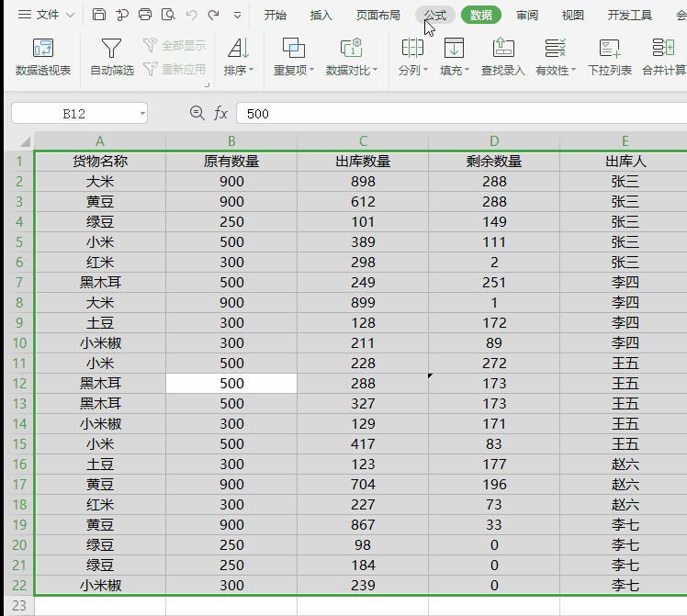Screen dimensions: 687x616
Task: Click the Select All corner triangle
Action: (x=25, y=141)
